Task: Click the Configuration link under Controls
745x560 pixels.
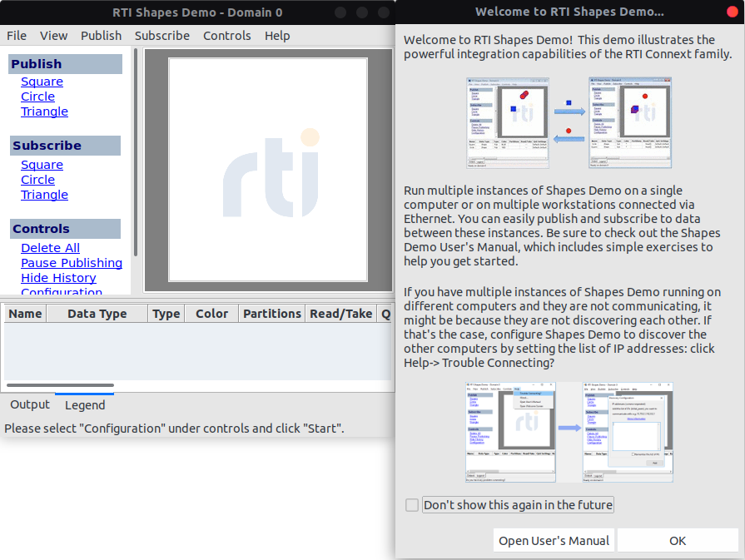Action: pyautogui.click(x=62, y=290)
